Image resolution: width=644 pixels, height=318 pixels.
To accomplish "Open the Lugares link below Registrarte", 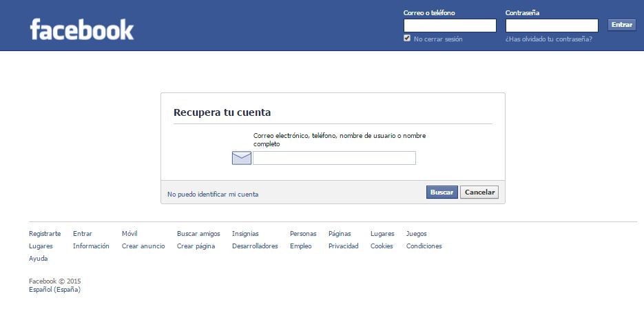I will [x=41, y=246].
